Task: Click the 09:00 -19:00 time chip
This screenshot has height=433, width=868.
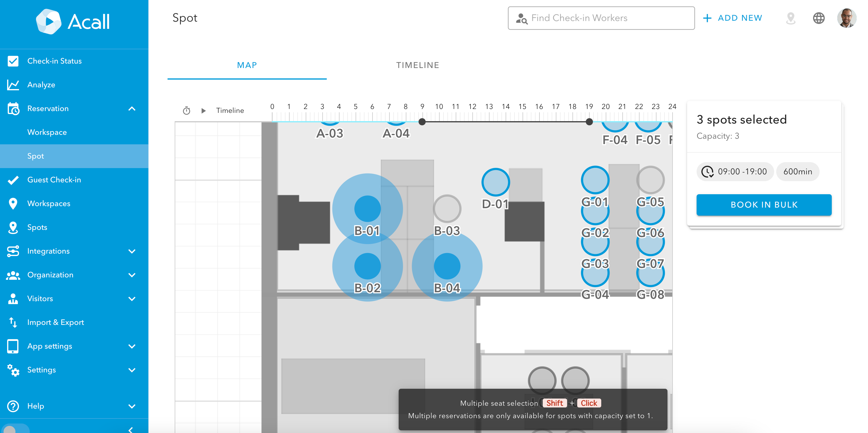Action: [x=735, y=172]
